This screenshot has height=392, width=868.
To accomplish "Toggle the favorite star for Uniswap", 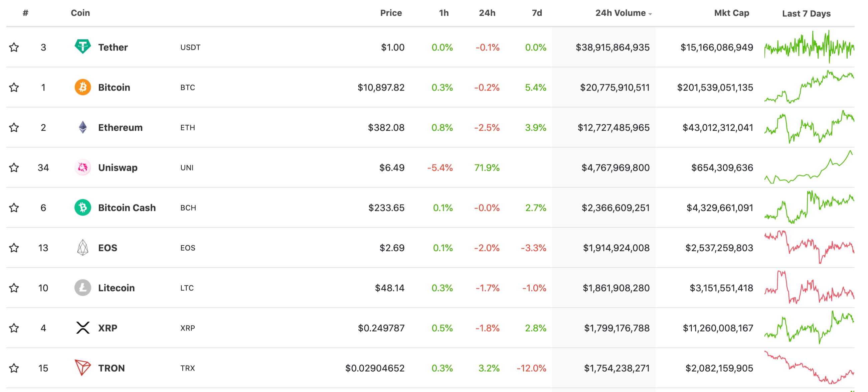I will click(x=14, y=167).
